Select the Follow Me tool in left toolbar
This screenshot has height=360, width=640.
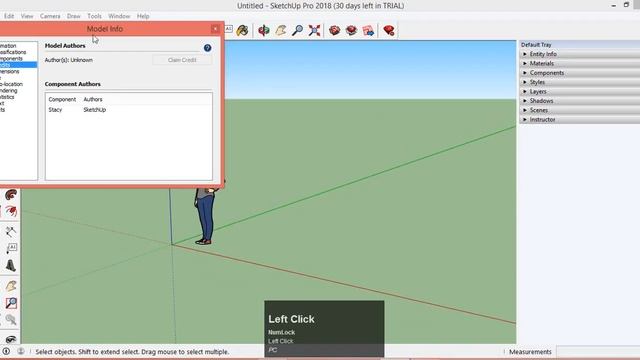pyautogui.click(x=11, y=195)
